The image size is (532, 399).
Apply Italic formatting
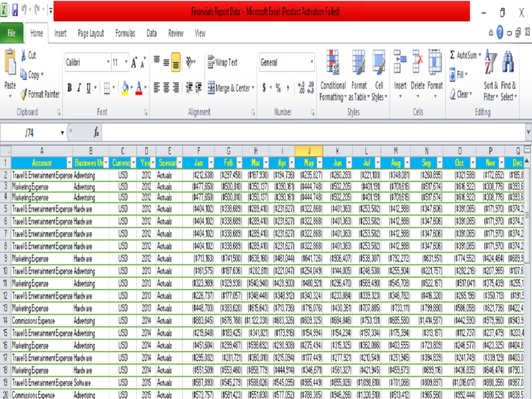tap(79, 88)
